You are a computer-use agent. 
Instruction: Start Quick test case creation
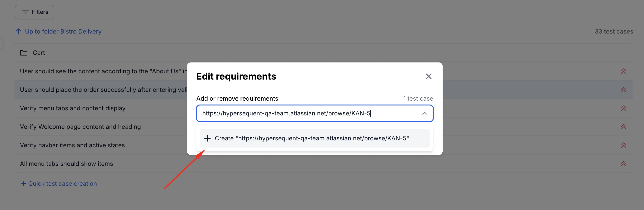pyautogui.click(x=62, y=184)
